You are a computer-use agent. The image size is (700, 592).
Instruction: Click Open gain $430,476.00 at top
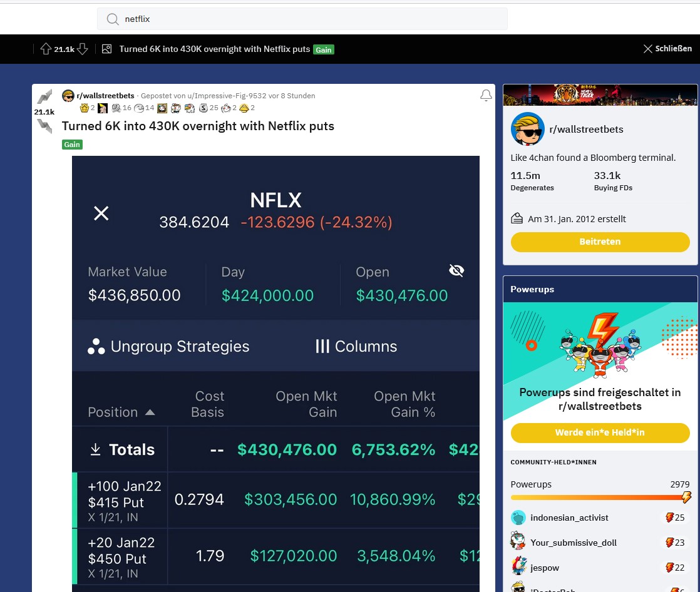pyautogui.click(x=402, y=295)
